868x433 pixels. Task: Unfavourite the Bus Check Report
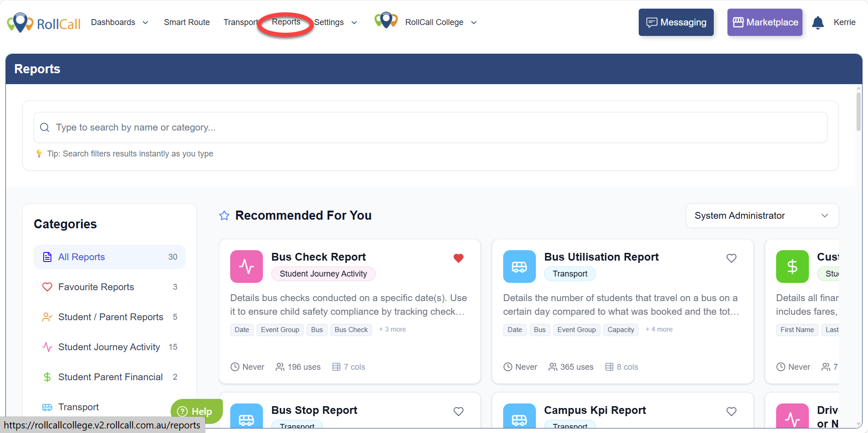pyautogui.click(x=459, y=258)
